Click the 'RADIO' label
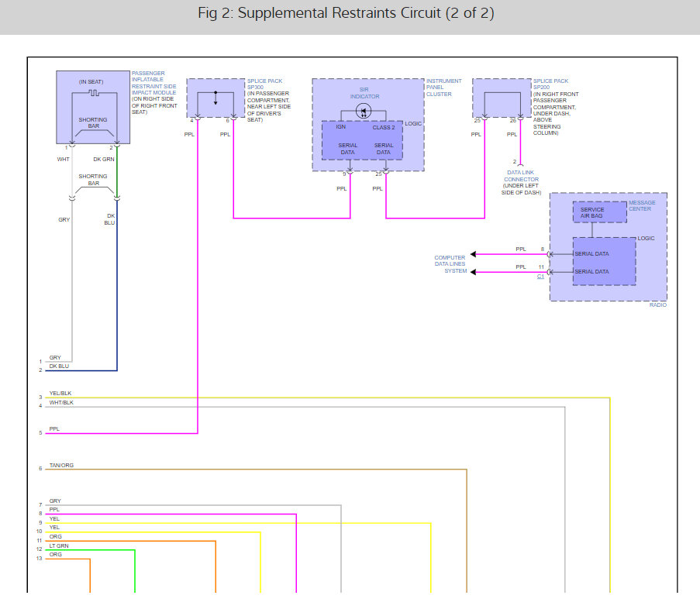 pyautogui.click(x=657, y=305)
